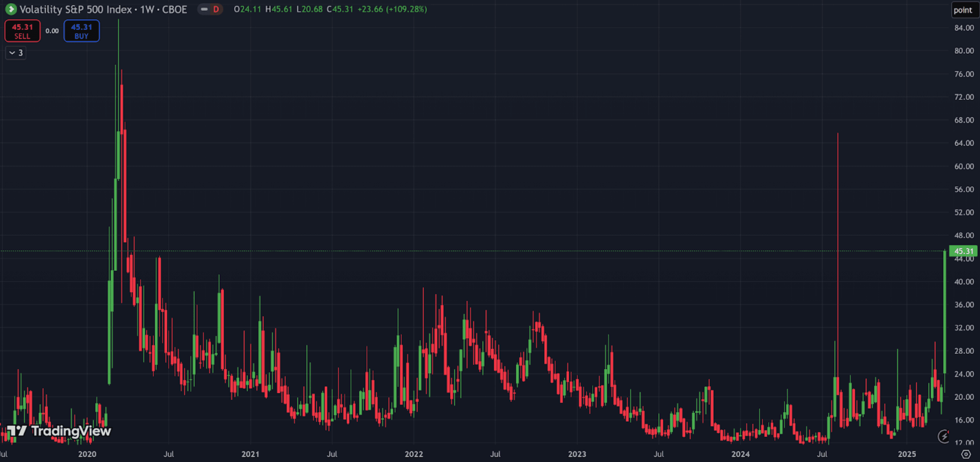Click Volatility S&P 500 Index symbol title

75,9
